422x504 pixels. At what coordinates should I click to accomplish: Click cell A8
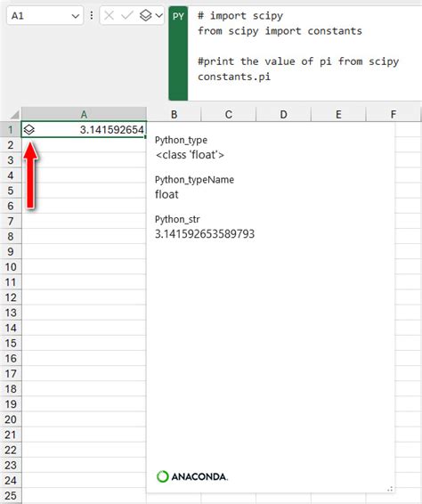[84, 237]
